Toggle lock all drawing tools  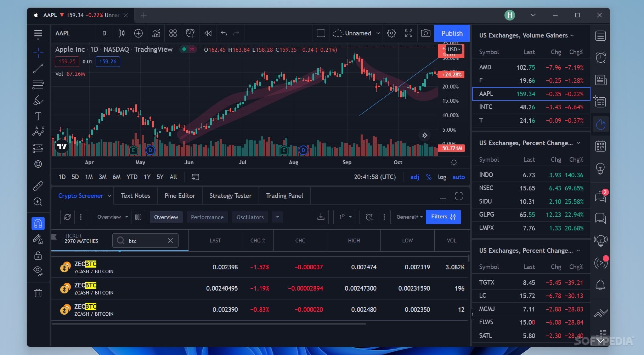click(38, 256)
